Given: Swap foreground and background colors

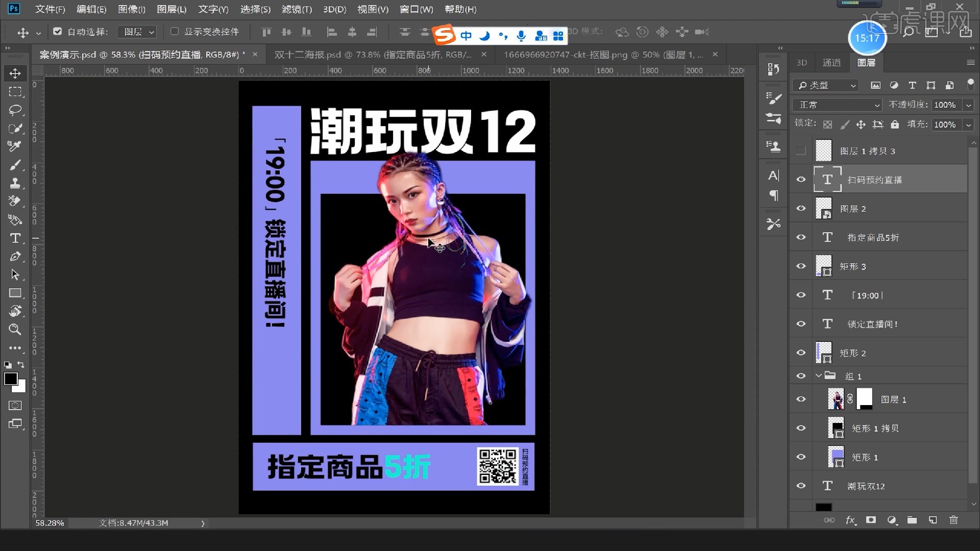Looking at the screenshot, I should [21, 365].
